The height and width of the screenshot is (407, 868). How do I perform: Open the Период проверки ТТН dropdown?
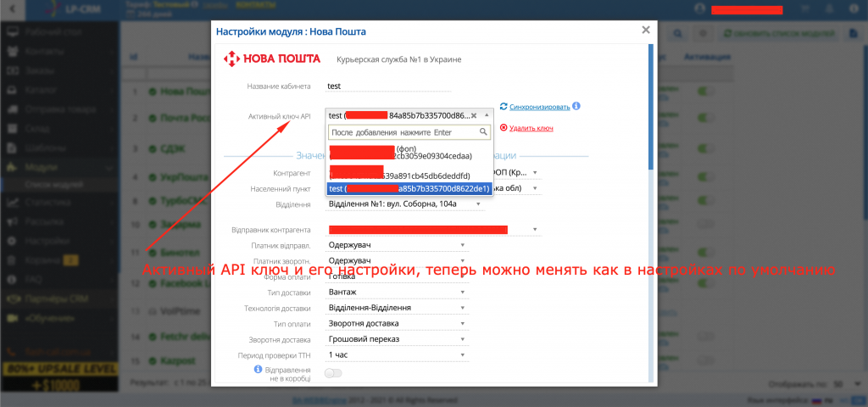(x=397, y=354)
